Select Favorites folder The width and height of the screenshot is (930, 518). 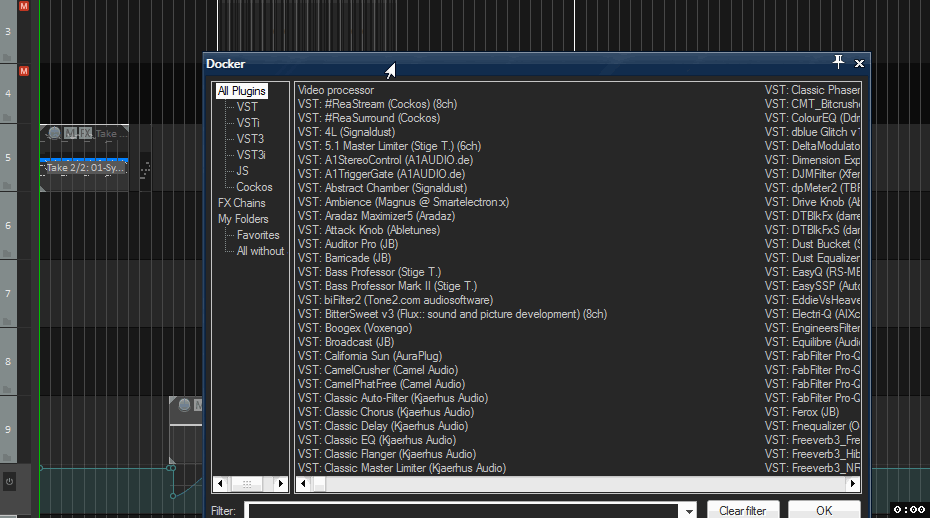(257, 235)
